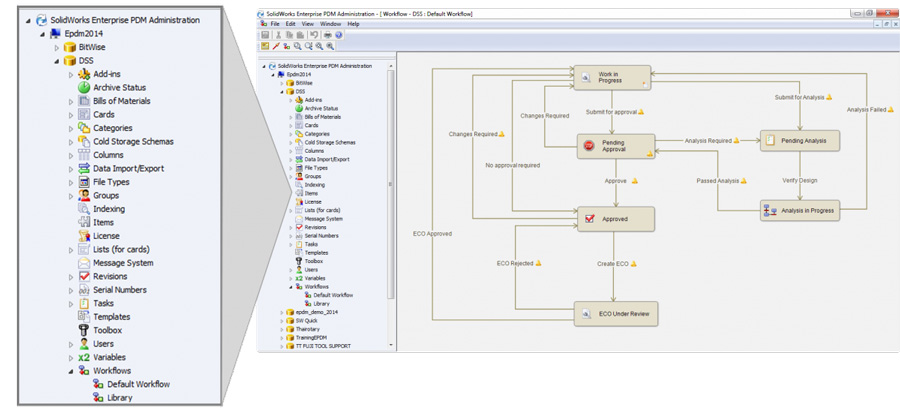Select Cold Storage Schemas in enlarged tree

[x=133, y=141]
